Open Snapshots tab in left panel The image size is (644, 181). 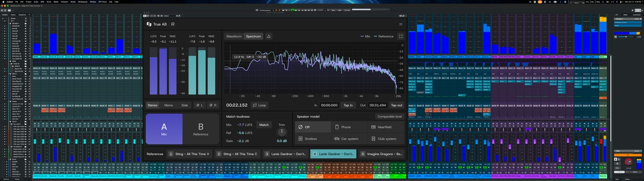[x=22, y=15]
